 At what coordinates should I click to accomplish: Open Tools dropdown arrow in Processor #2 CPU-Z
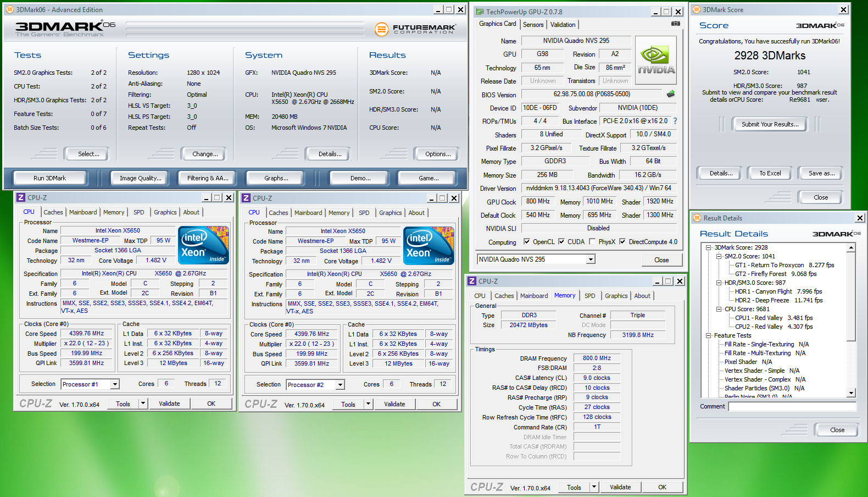(368, 404)
